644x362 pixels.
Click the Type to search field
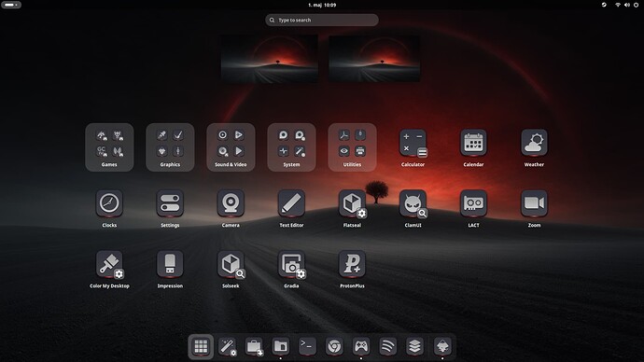[322, 20]
